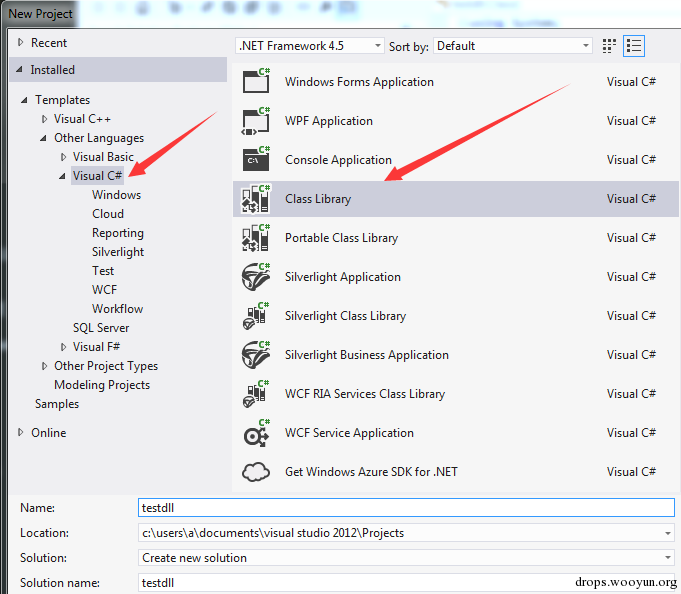Choose the Portable Class Library template name
This screenshot has height=594, width=681.
click(x=341, y=238)
